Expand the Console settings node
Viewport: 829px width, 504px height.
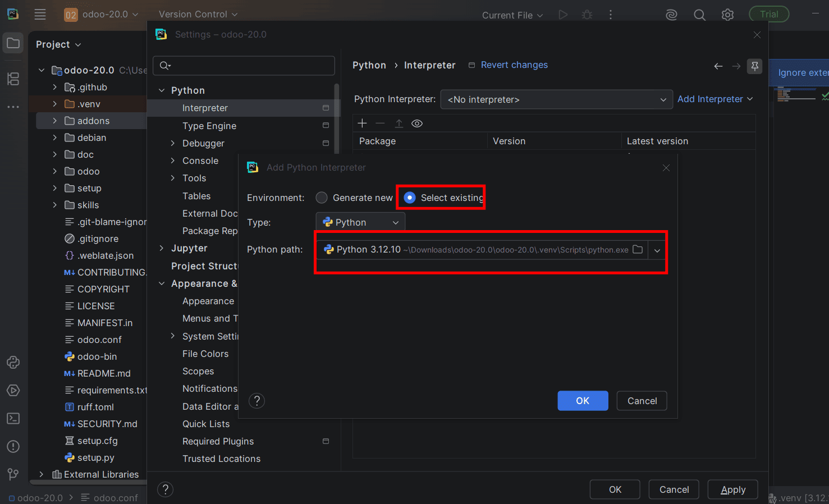(173, 161)
